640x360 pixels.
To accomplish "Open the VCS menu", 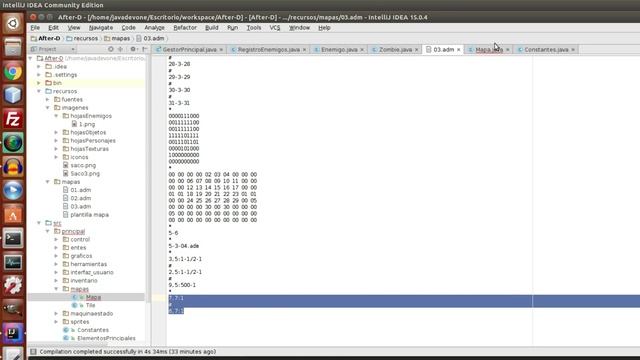I will click(275, 28).
